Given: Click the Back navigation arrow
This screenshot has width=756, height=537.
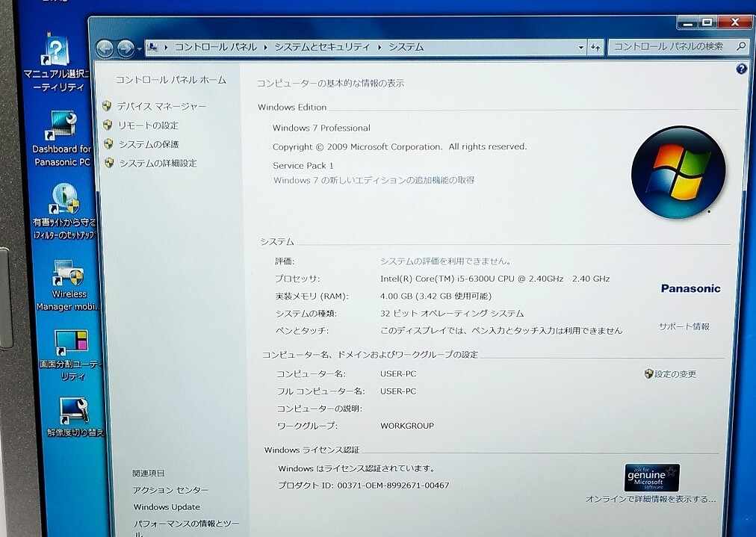Looking at the screenshot, I should [105, 49].
